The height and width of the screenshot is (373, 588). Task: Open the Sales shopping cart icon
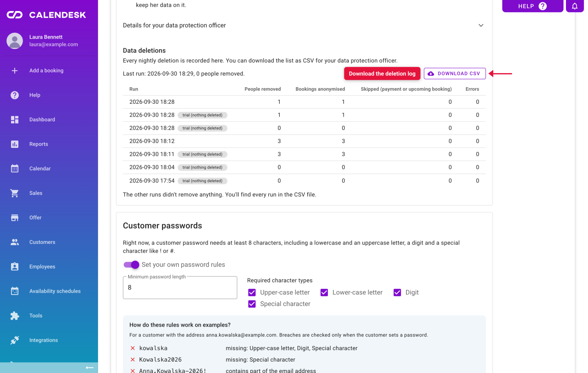click(x=15, y=193)
